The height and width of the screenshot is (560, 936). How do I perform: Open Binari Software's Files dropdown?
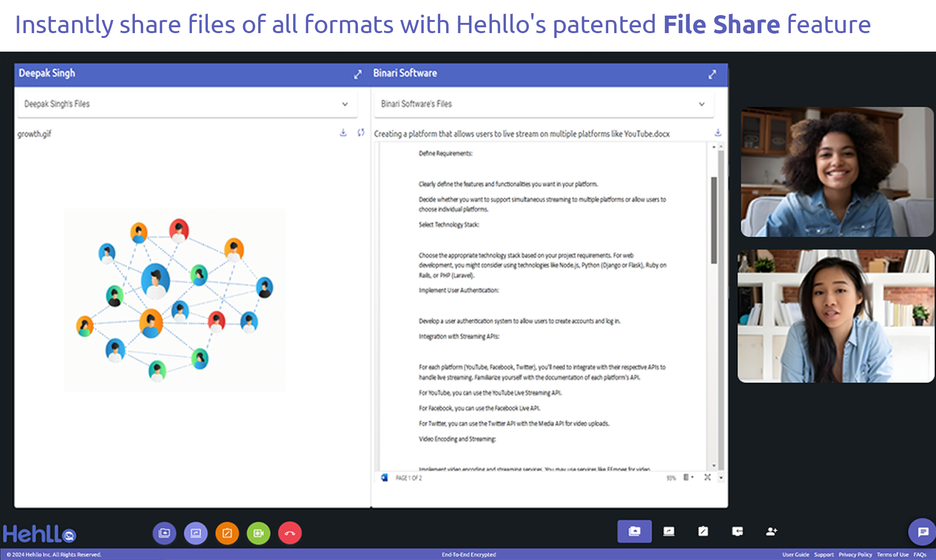point(544,104)
